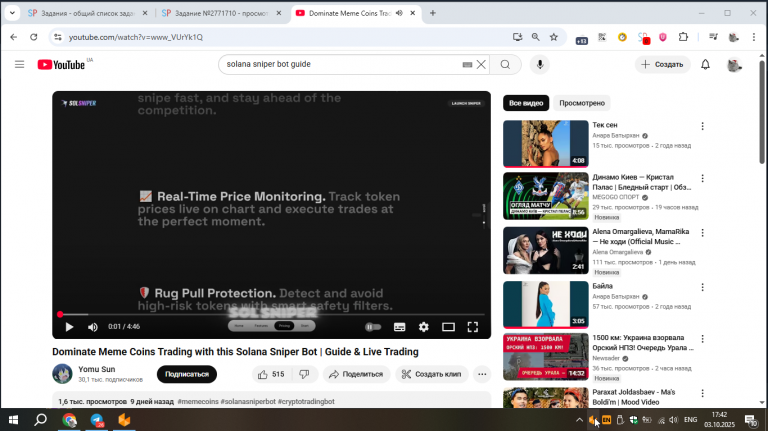This screenshot has width=768, height=431.
Task: Create a clip with Создать клип
Action: coord(432,374)
